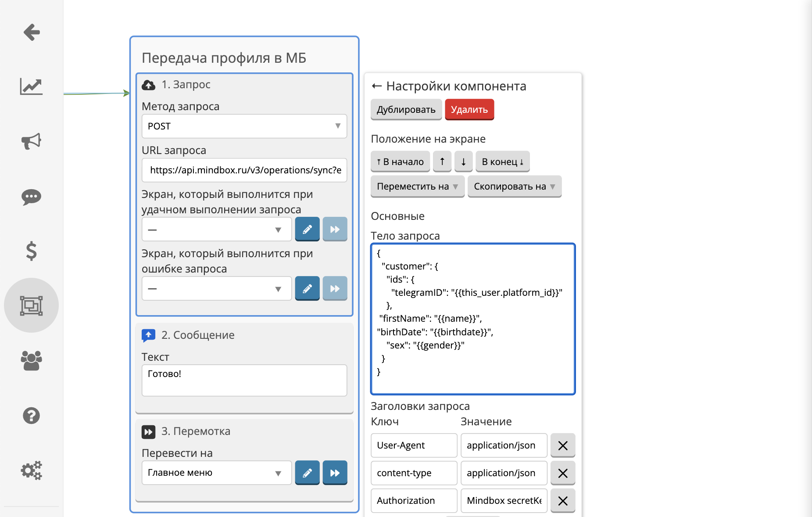The height and width of the screenshot is (517, 812).
Task: Click the Authorization key field
Action: 414,501
